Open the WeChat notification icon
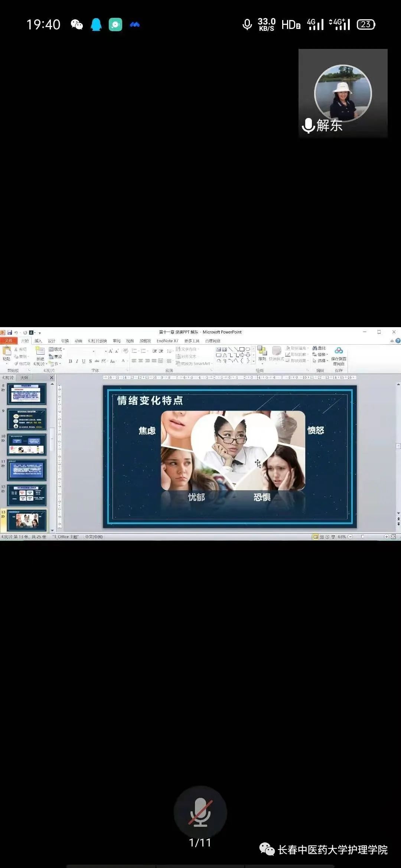This screenshot has width=401, height=868. (x=77, y=25)
